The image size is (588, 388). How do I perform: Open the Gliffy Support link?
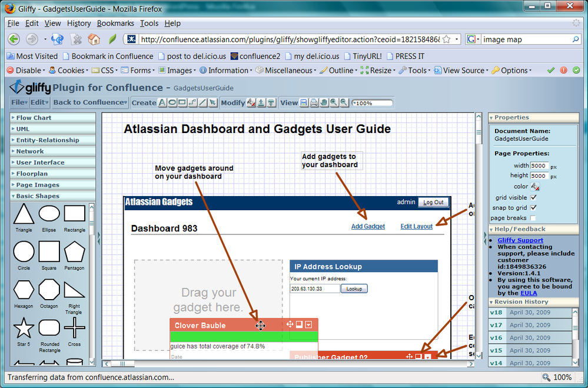click(x=520, y=240)
